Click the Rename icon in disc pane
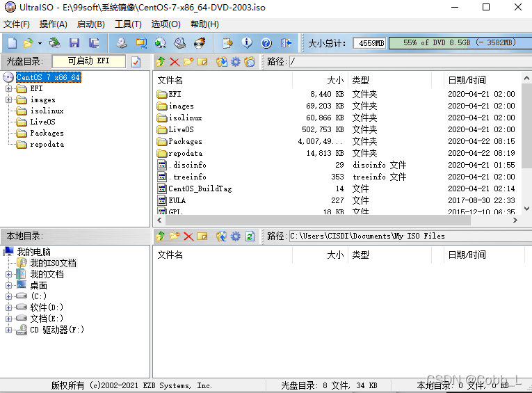Image resolution: width=532 pixels, height=393 pixels. click(x=202, y=62)
